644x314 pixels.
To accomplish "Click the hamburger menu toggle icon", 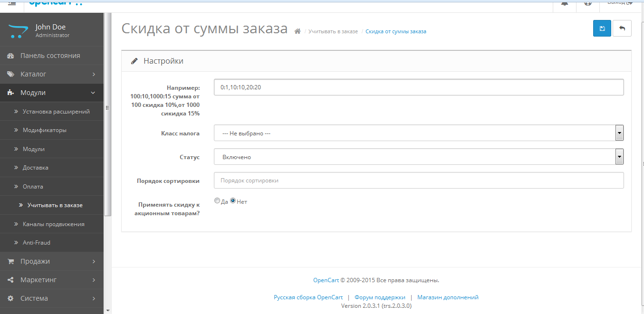I will tap(12, 3).
